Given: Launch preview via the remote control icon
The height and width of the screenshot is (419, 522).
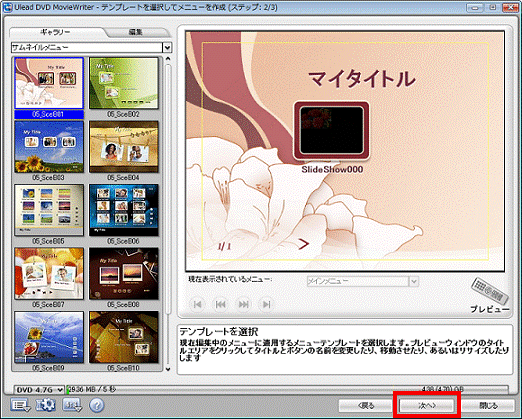Looking at the screenshot, I should coord(489,290).
